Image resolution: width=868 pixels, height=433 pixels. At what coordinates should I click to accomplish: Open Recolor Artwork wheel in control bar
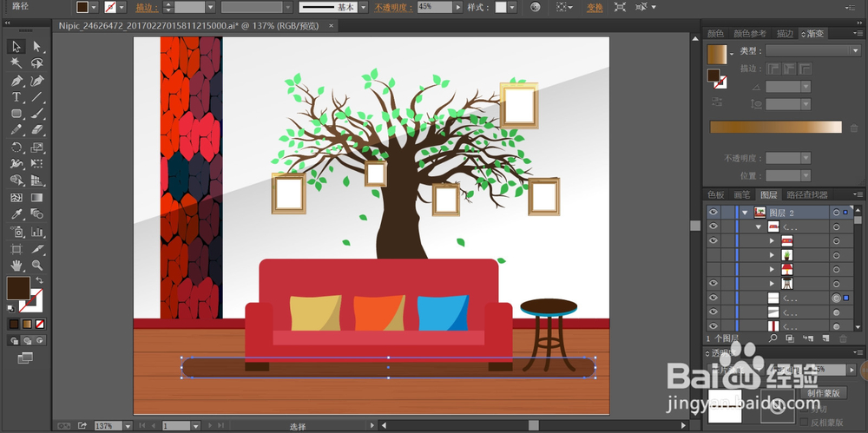point(535,7)
